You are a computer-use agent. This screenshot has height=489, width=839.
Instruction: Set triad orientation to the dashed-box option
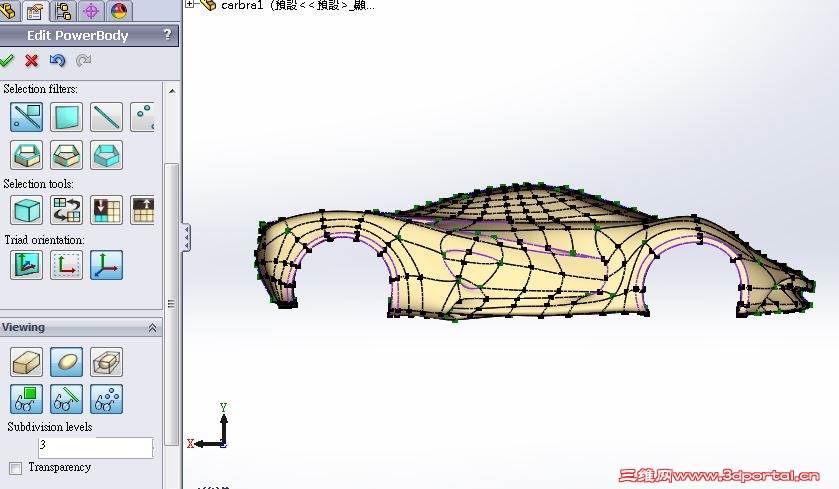tap(66, 265)
